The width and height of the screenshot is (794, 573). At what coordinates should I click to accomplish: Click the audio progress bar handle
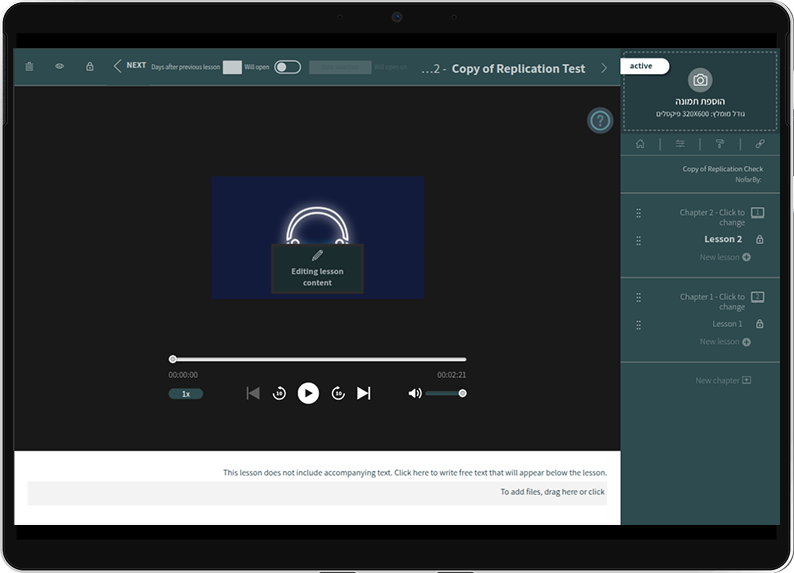[x=173, y=359]
